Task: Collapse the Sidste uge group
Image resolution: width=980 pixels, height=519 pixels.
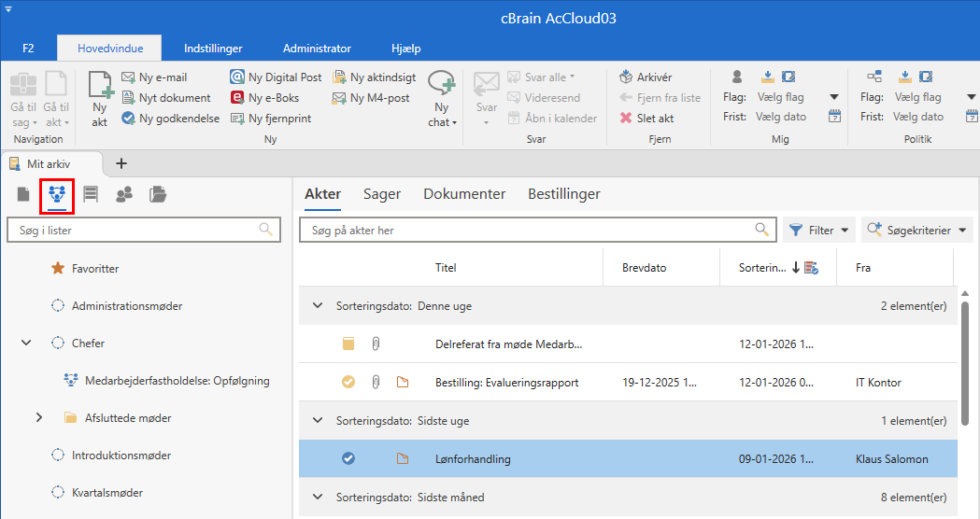Action: [318, 421]
